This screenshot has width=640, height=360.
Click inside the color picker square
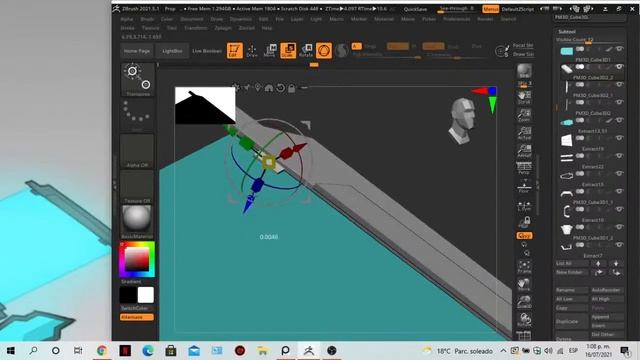click(x=137, y=259)
